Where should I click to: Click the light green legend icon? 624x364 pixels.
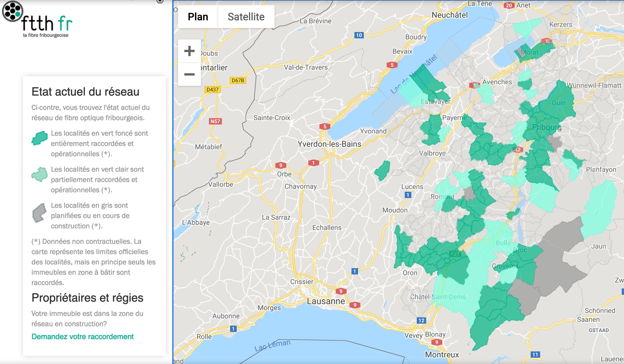coord(40,174)
